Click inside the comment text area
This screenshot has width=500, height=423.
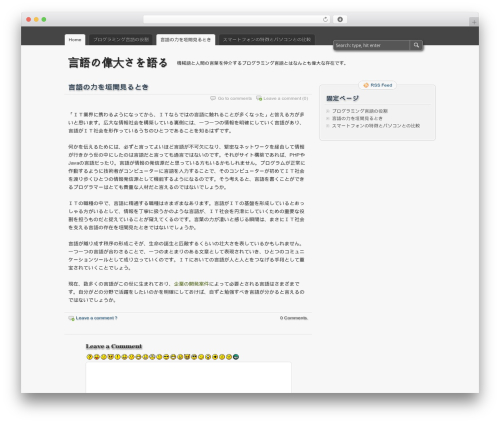[189, 377]
